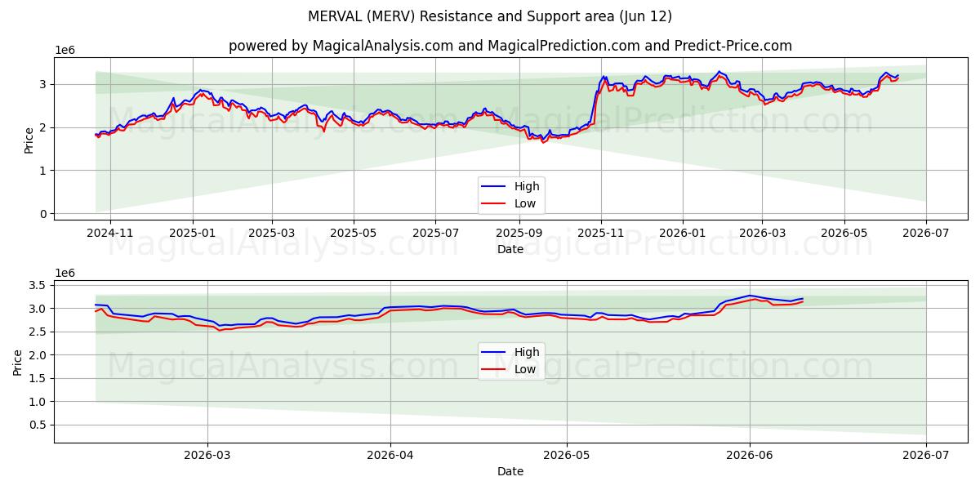Click the '2025-03' x-axis label, upper chart
The width and height of the screenshot is (980, 490).
pos(272,233)
